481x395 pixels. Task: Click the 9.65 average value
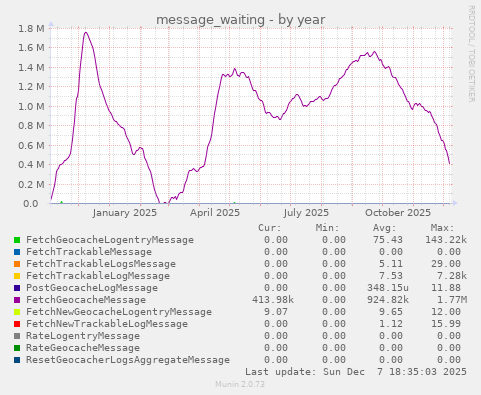click(391, 312)
